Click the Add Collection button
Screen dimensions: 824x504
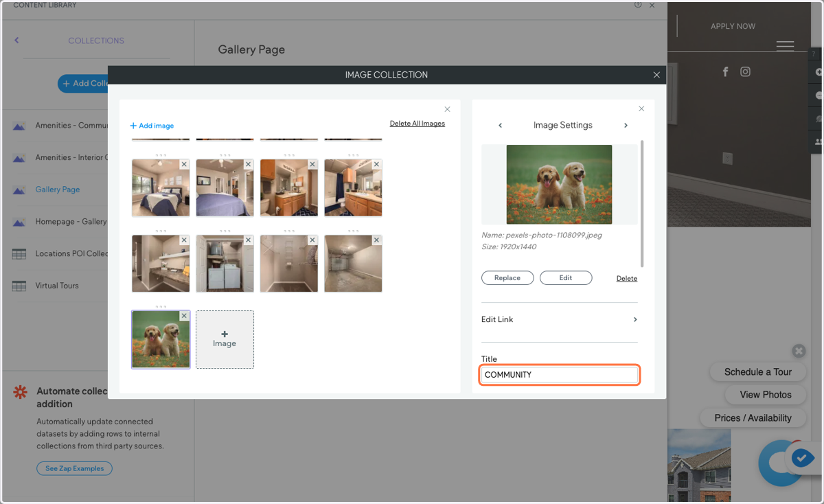pyautogui.click(x=83, y=84)
